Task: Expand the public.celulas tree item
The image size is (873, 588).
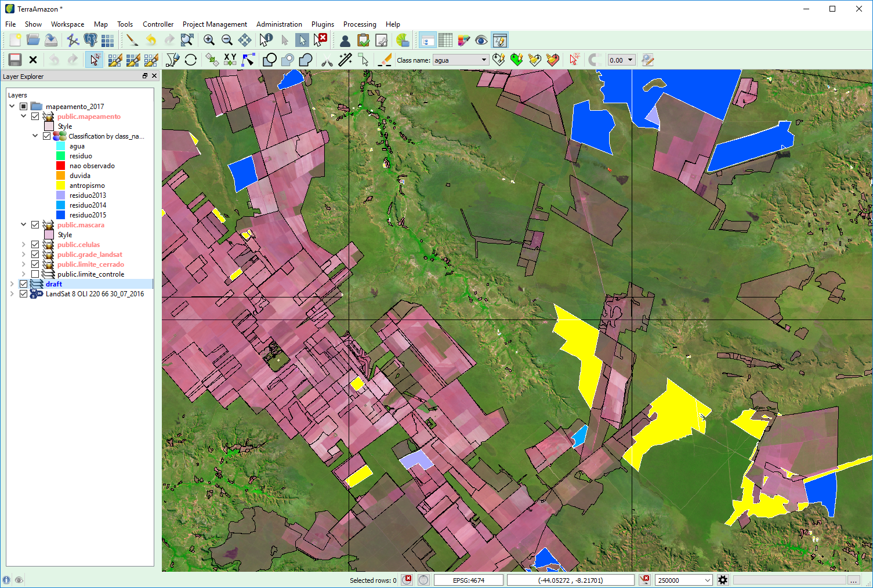Action: pyautogui.click(x=24, y=244)
